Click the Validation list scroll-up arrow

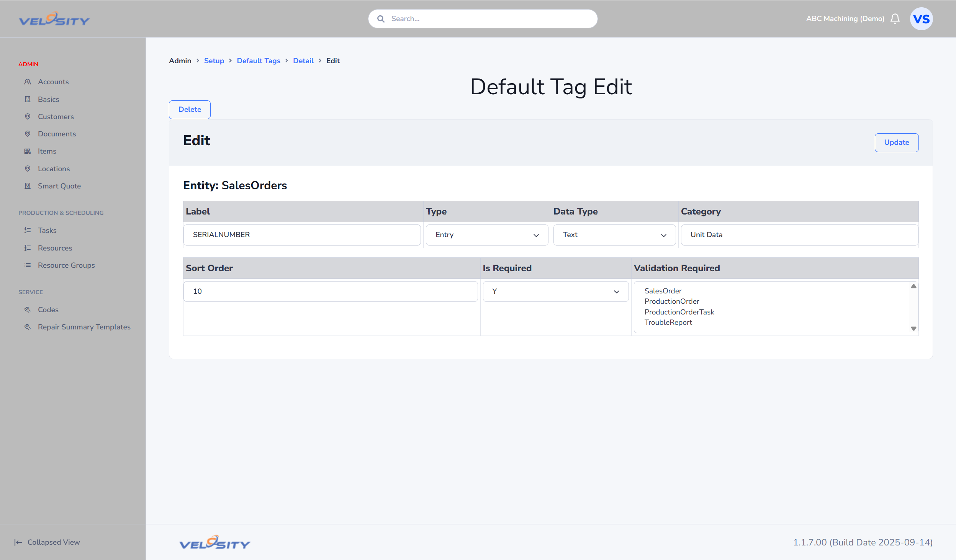[x=913, y=286]
